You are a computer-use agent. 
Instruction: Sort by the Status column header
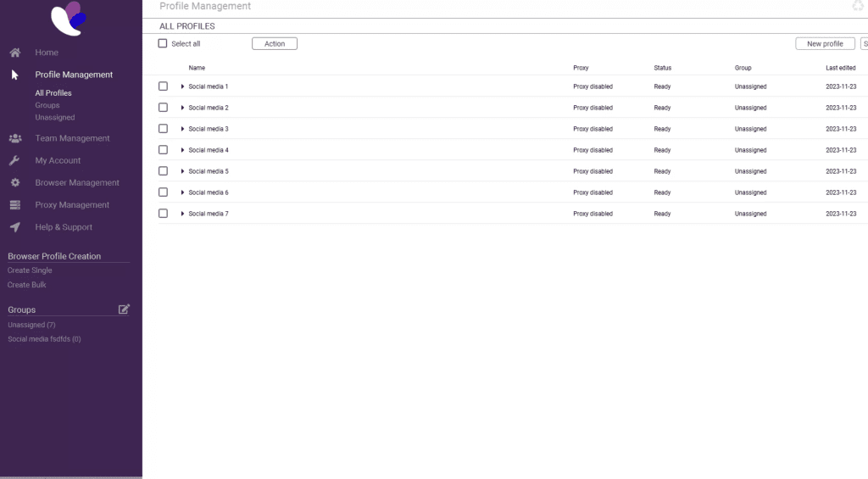point(662,68)
